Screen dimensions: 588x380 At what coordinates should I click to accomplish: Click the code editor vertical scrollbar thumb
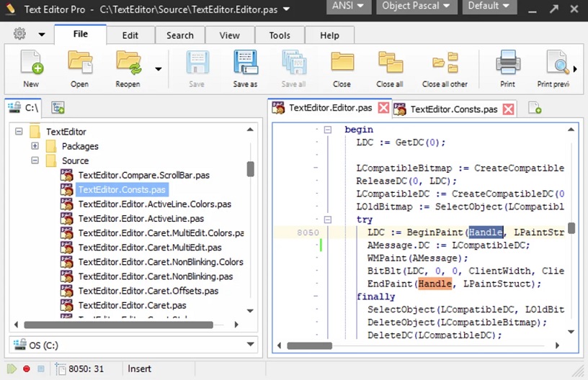[x=571, y=228]
